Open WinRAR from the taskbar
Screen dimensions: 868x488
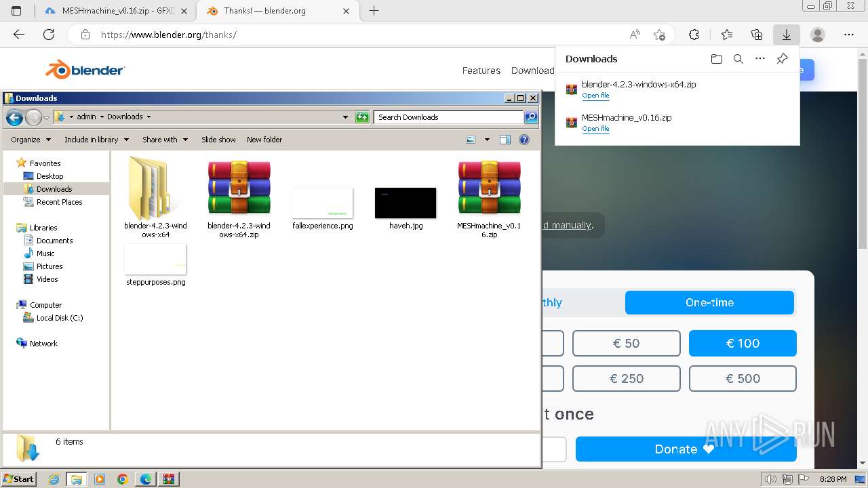(x=169, y=479)
